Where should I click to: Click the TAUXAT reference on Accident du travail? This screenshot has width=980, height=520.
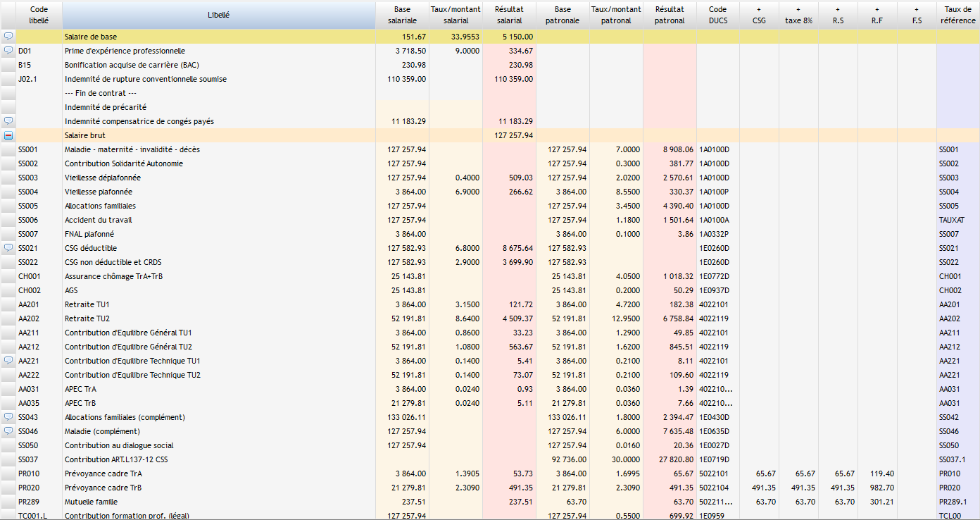pos(951,220)
